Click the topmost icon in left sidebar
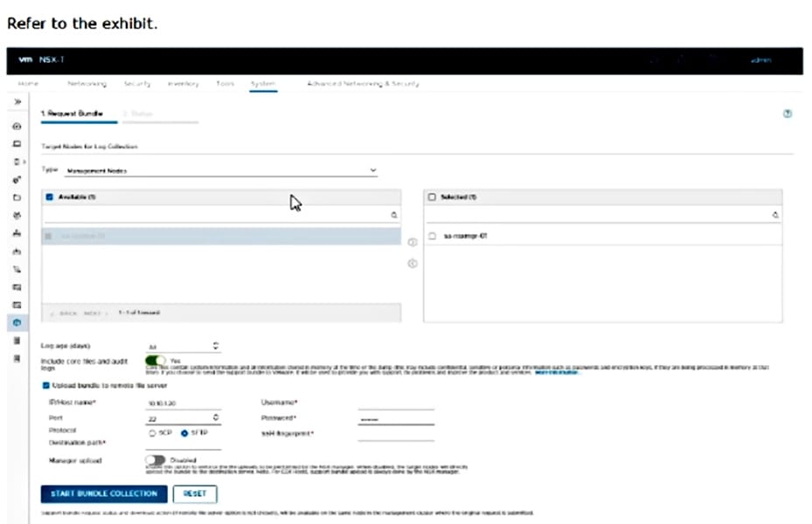This screenshot has height=524, width=812. (x=17, y=127)
